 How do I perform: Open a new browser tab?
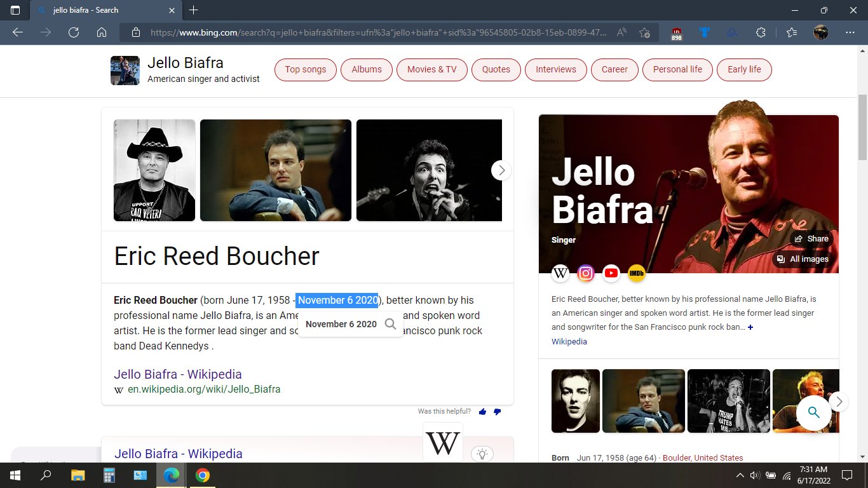[x=194, y=10]
